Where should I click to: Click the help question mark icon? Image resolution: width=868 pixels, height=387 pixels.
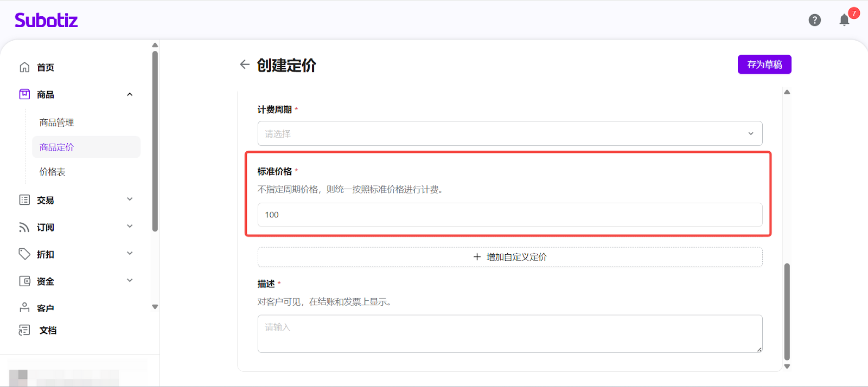pos(814,20)
